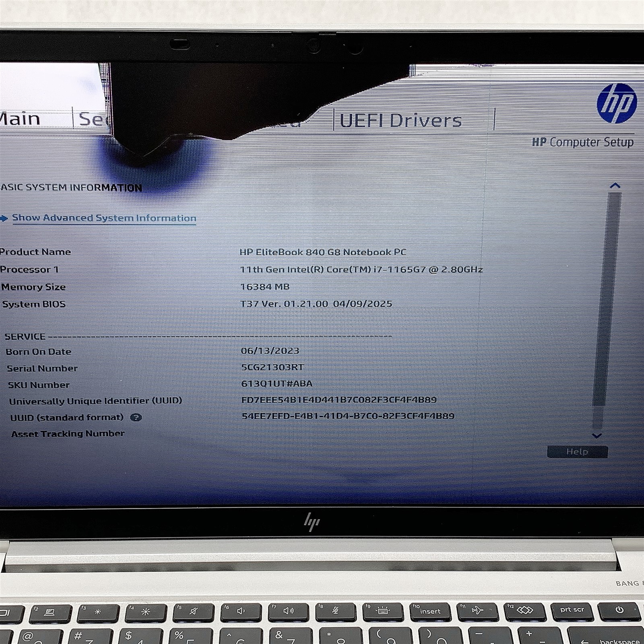Select the BASIC SYSTEM INFORMATION heading
The image size is (644, 644).
tap(71, 188)
